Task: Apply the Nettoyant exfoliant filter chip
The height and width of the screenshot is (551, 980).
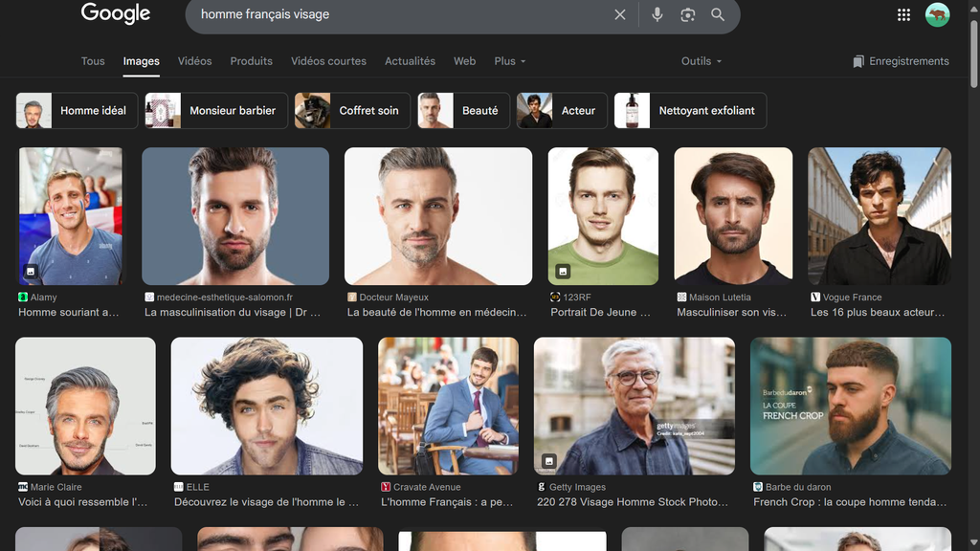Action: tap(690, 111)
